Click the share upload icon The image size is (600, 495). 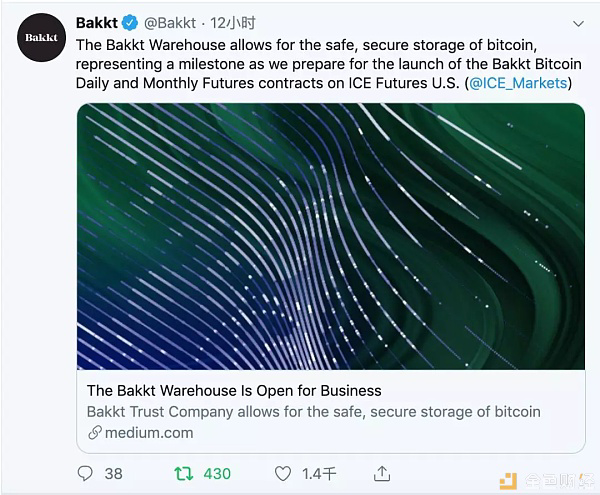coord(382,472)
